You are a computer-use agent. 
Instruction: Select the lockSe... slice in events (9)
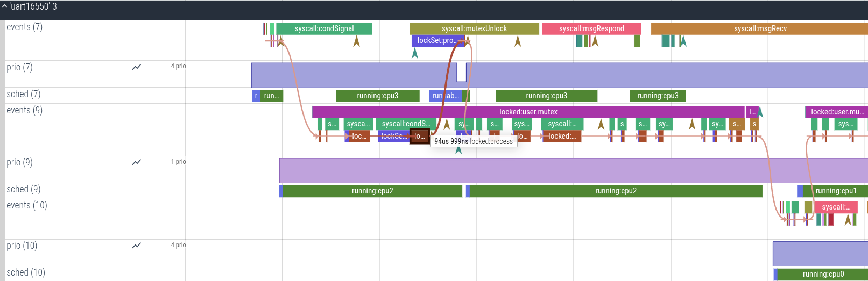point(394,136)
